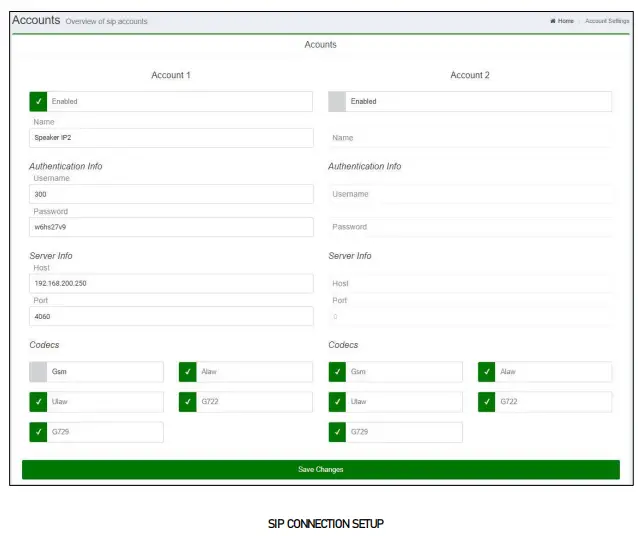Go to Home breadcrumb link
Screen dimensions: 638x536
click(566, 21)
